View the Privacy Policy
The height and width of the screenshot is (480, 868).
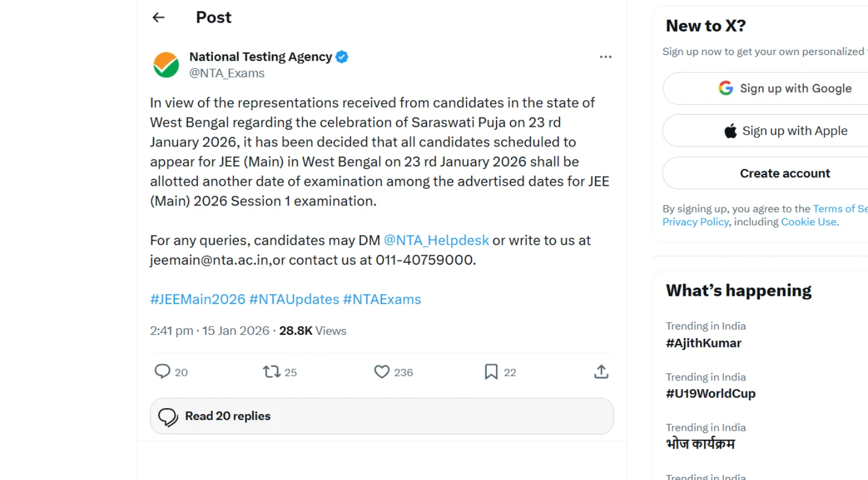pos(695,222)
